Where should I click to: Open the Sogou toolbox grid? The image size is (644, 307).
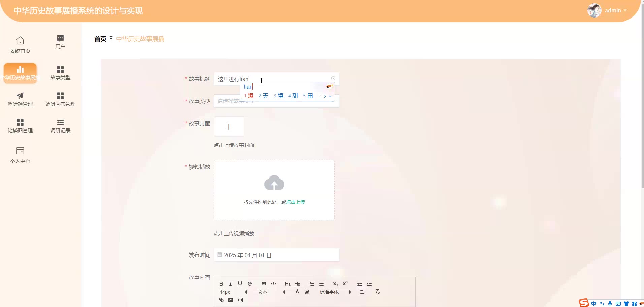[634, 304]
